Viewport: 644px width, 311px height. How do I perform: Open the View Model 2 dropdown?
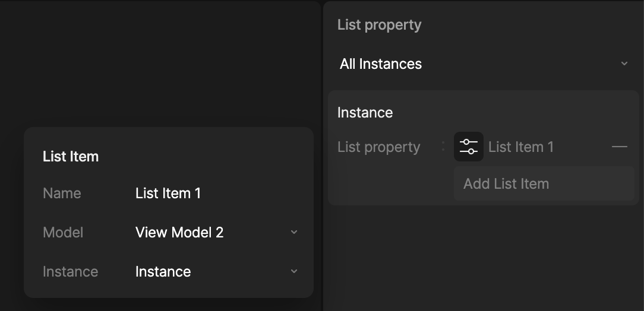[216, 232]
